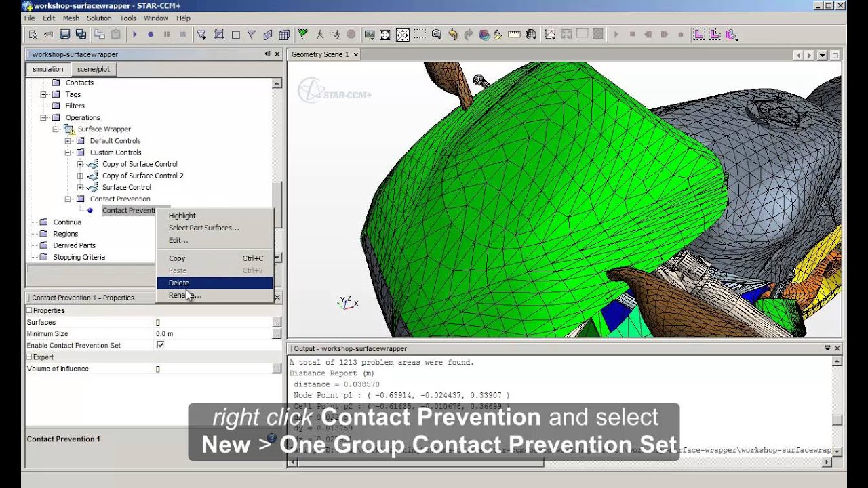Collapse the Surface Wrapper tree node
868x488 pixels.
click(x=56, y=129)
